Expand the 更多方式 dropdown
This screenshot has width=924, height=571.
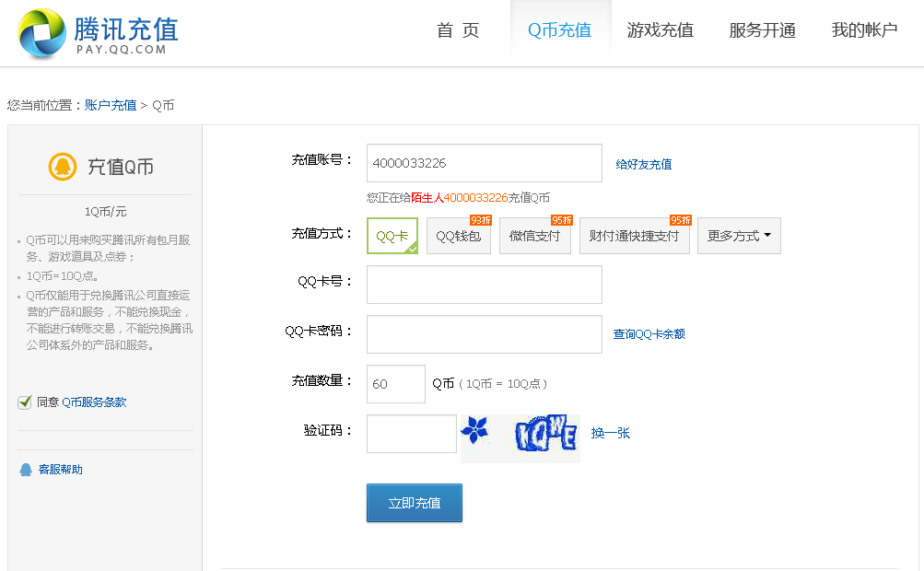[x=739, y=236]
